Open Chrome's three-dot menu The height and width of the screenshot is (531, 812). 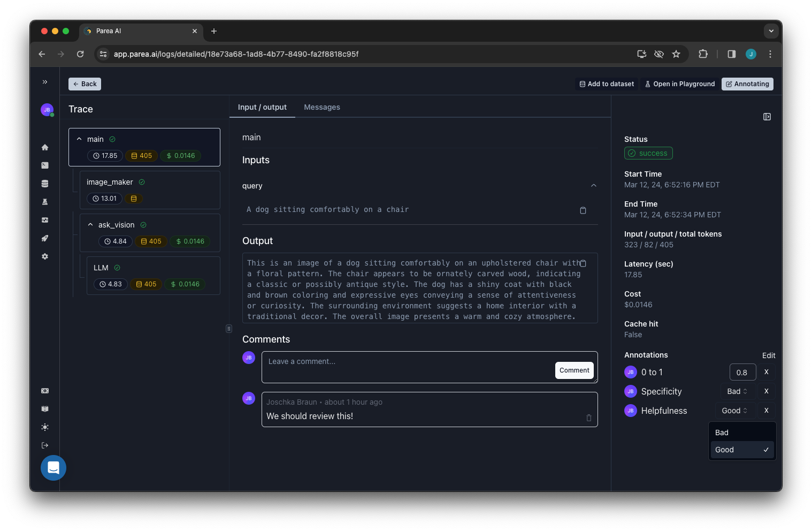pyautogui.click(x=770, y=54)
